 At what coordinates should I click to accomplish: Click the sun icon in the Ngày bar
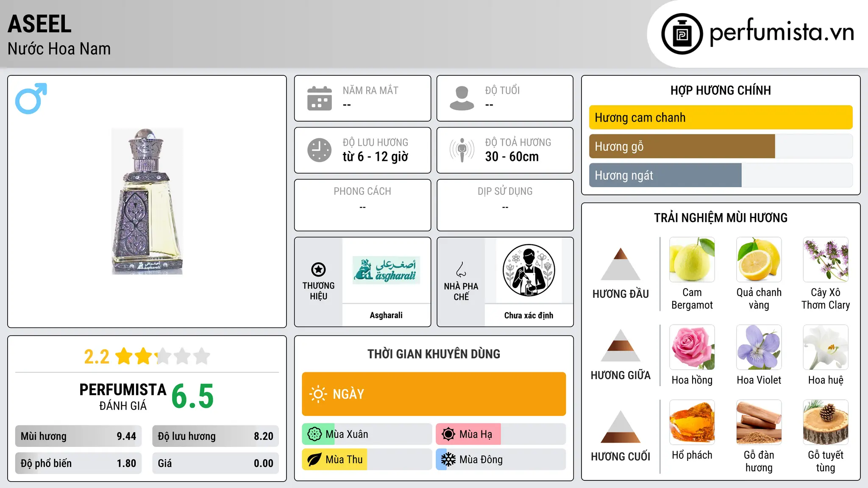point(318,394)
